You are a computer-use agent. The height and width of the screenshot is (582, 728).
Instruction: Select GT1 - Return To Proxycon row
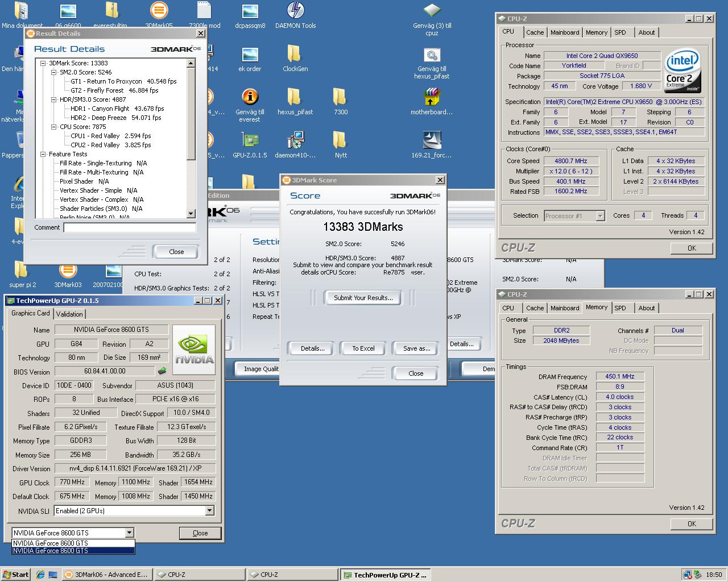click(x=123, y=81)
